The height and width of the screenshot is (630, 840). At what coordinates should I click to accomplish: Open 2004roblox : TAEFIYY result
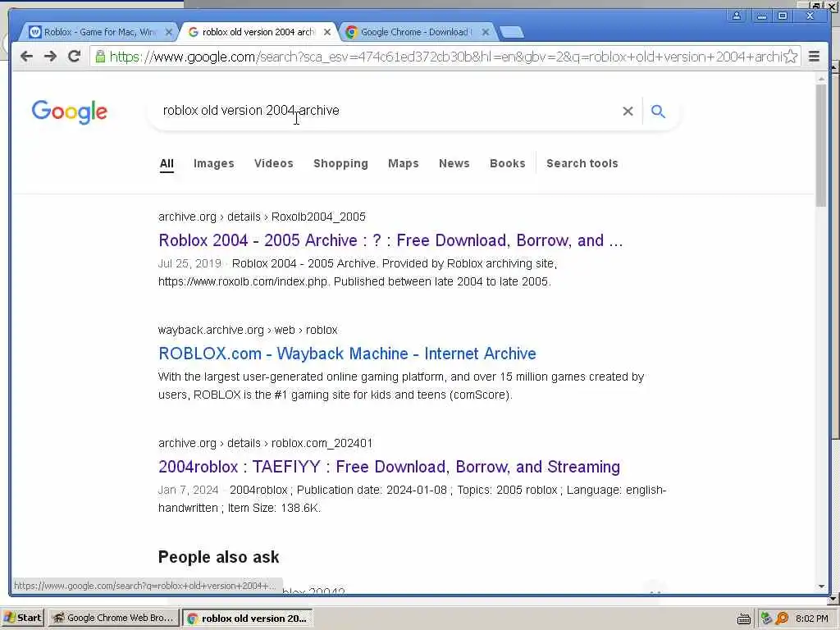[x=389, y=467]
